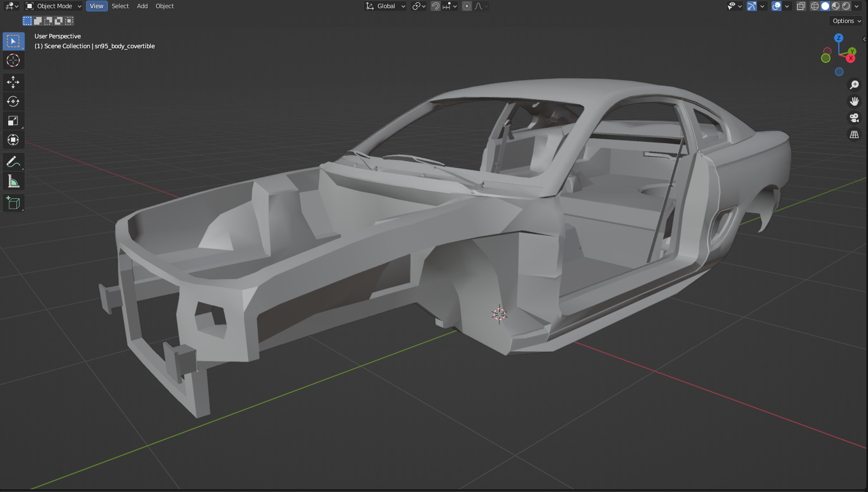The image size is (868, 492).
Task: Activate the Rotate tool
Action: click(13, 101)
